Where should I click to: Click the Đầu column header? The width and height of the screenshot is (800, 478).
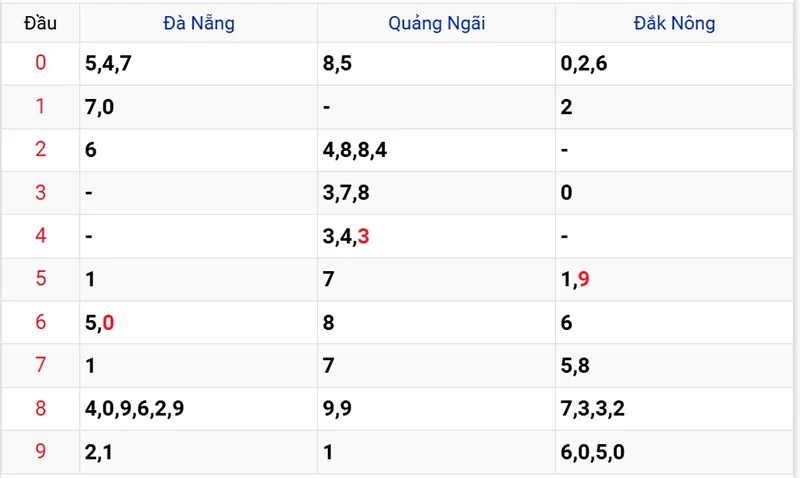[40, 22]
